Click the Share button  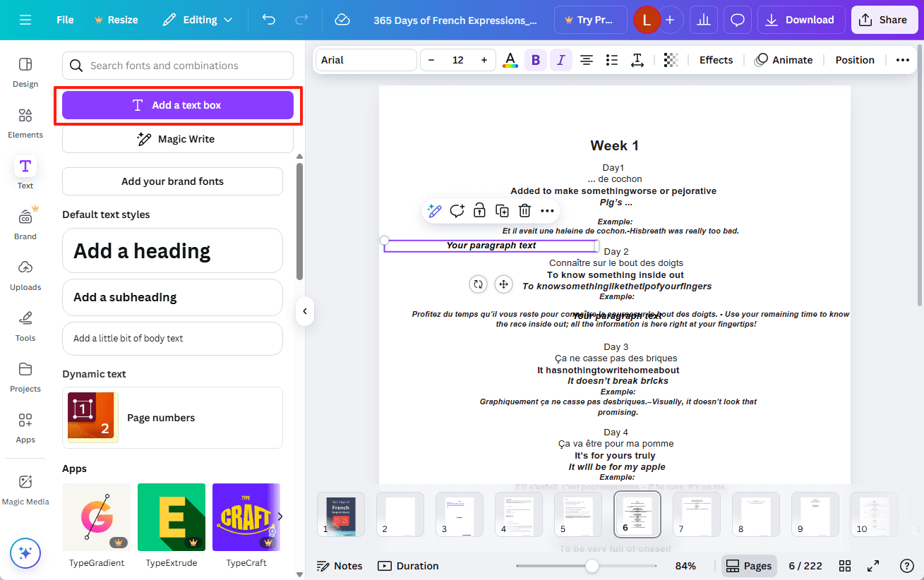(x=884, y=20)
